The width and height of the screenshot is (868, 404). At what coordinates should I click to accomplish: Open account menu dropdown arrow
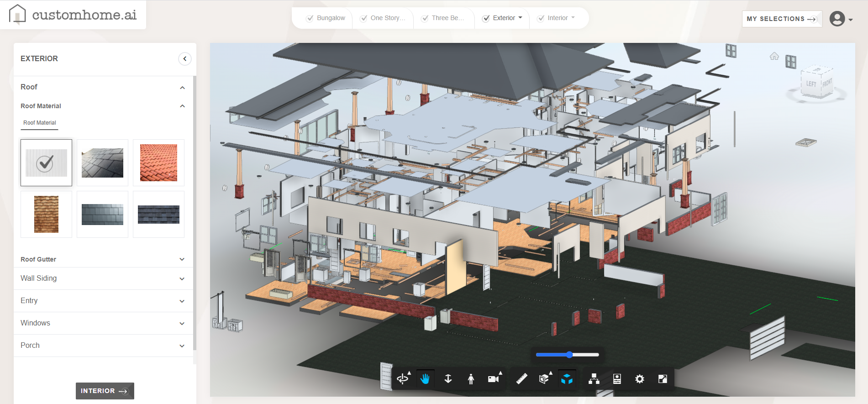[851, 20]
